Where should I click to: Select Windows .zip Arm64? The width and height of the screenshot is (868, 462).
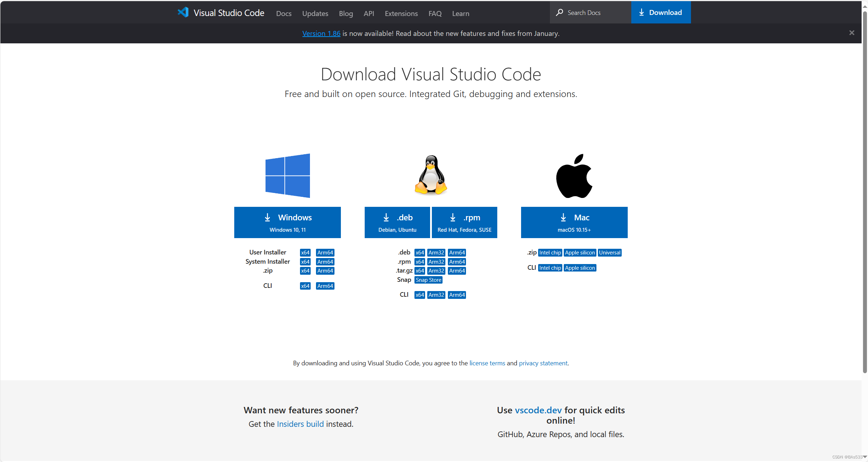tap(325, 271)
